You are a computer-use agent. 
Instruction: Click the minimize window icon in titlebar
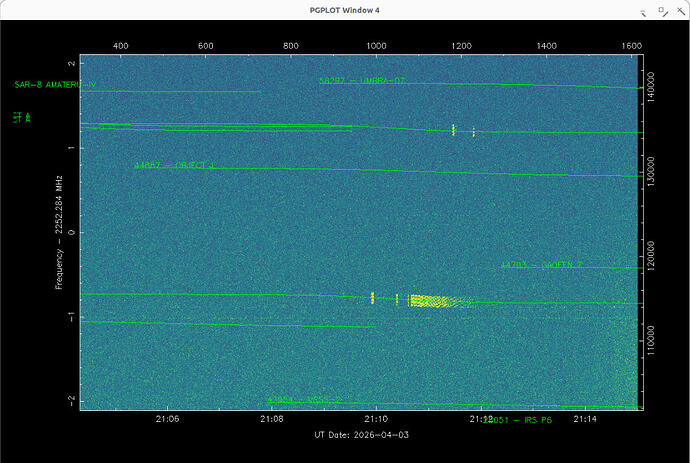643,13
